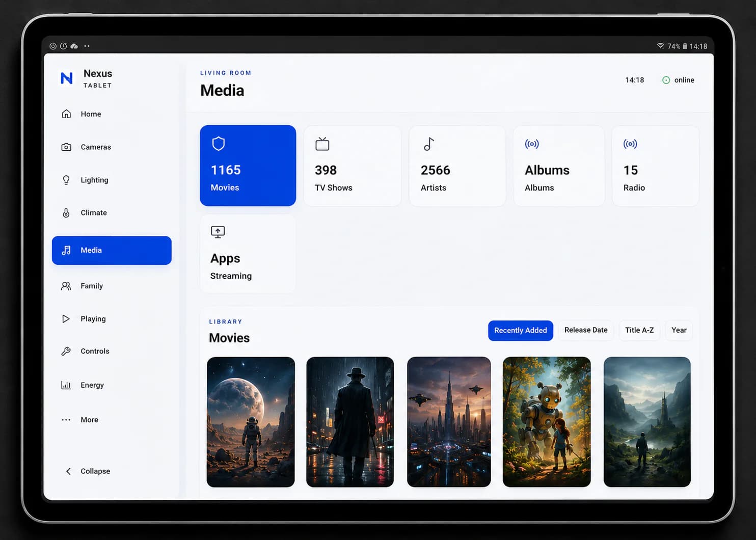The image size is (756, 540).
Task: Sort movies by Year
Action: tap(679, 330)
